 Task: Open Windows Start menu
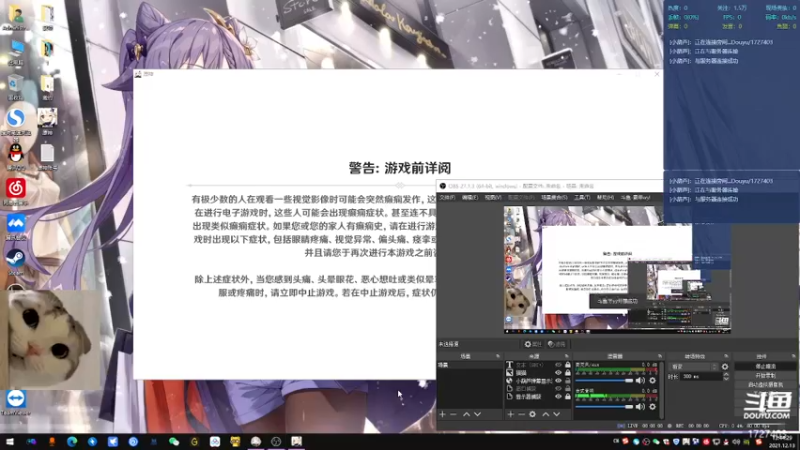pos(10,441)
